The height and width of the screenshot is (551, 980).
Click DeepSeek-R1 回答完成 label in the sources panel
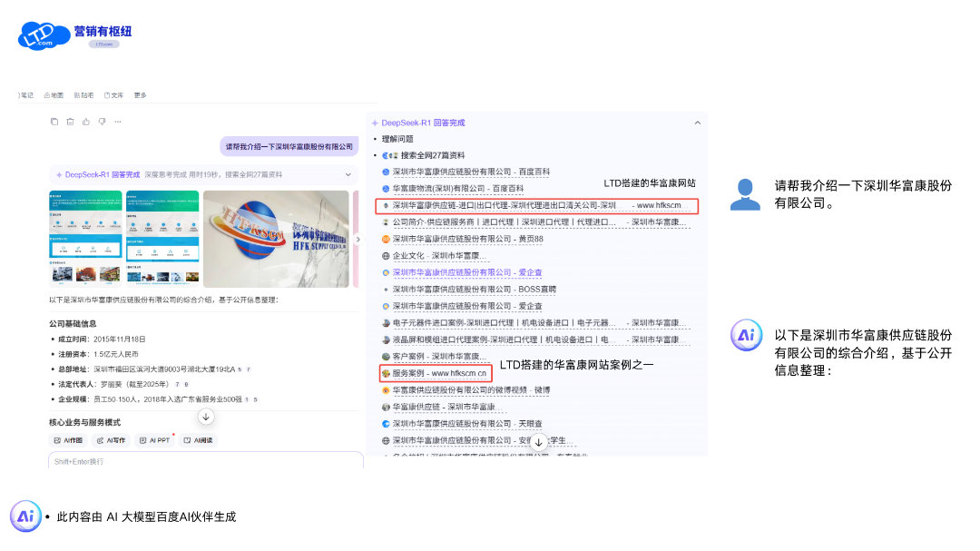(423, 123)
